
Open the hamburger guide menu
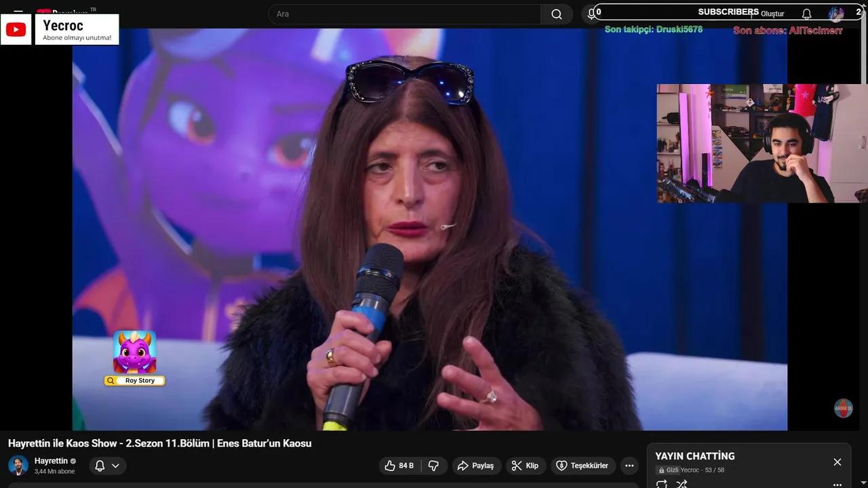click(18, 12)
